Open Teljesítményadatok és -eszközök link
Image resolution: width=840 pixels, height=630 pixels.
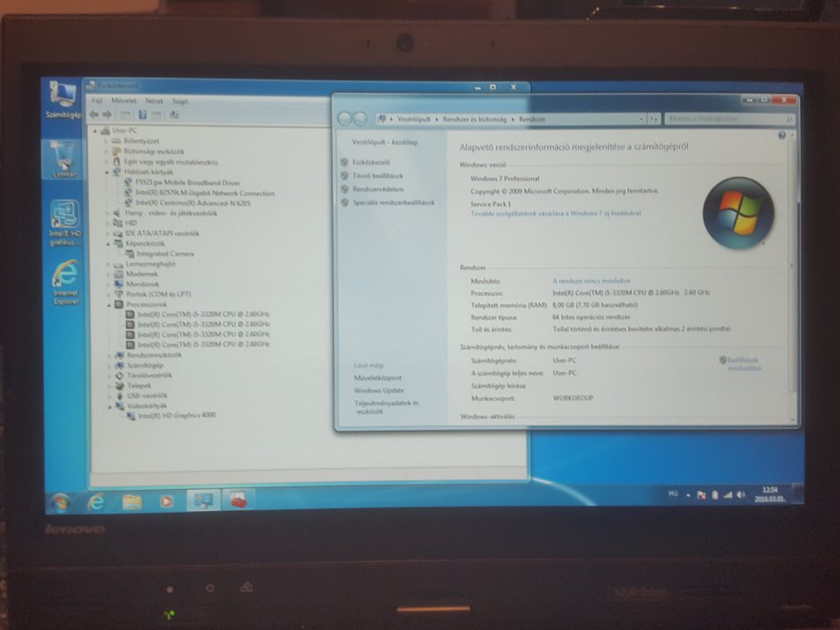[x=387, y=407]
